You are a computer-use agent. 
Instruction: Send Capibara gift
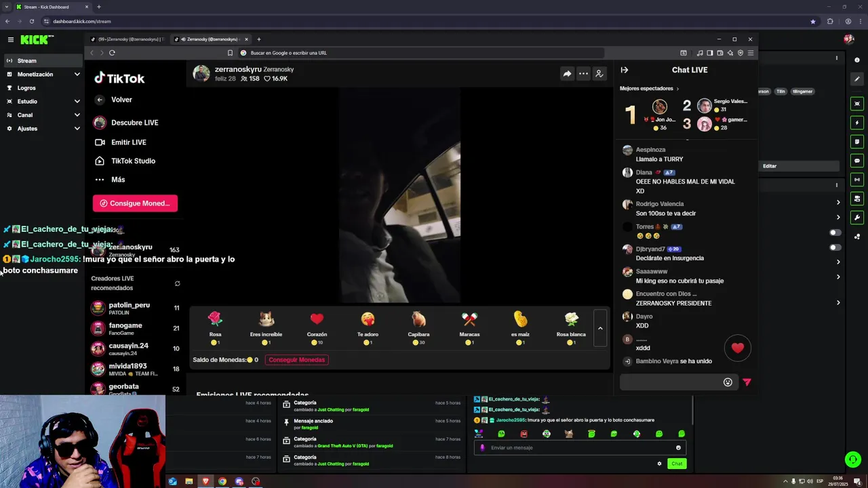coord(418,328)
